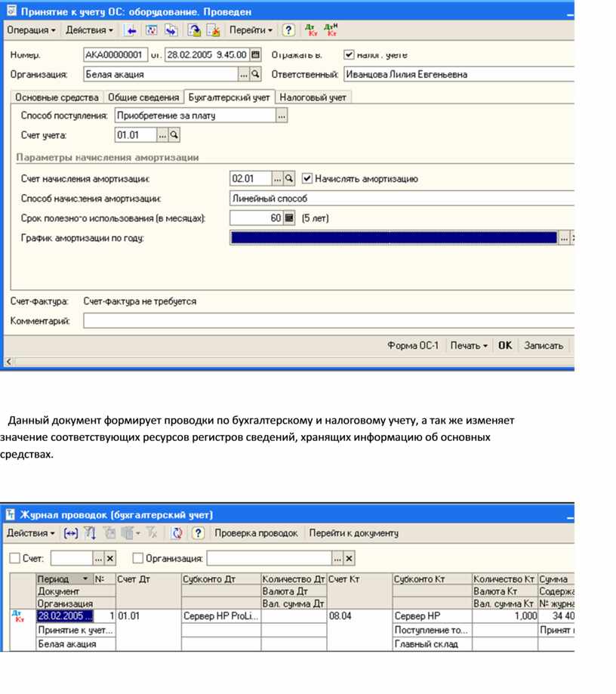The width and height of the screenshot is (616, 694).
Task: Click the filter history icon in journal toolbar
Action: click(130, 533)
